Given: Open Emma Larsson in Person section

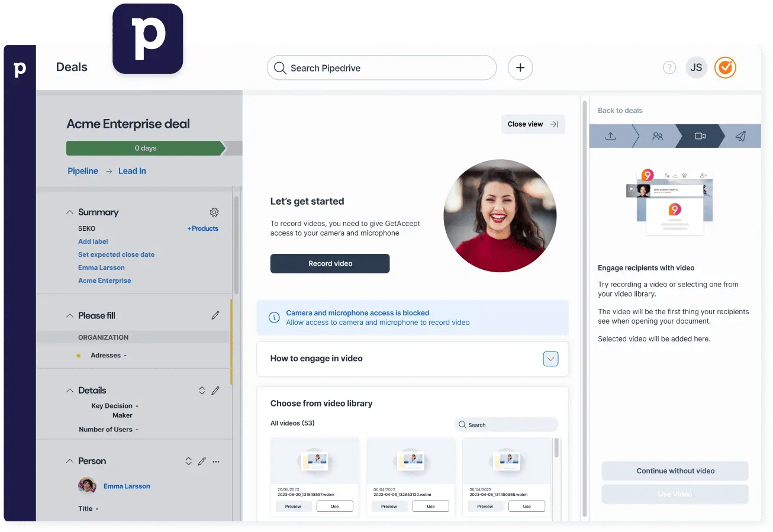Looking at the screenshot, I should pyautogui.click(x=127, y=486).
